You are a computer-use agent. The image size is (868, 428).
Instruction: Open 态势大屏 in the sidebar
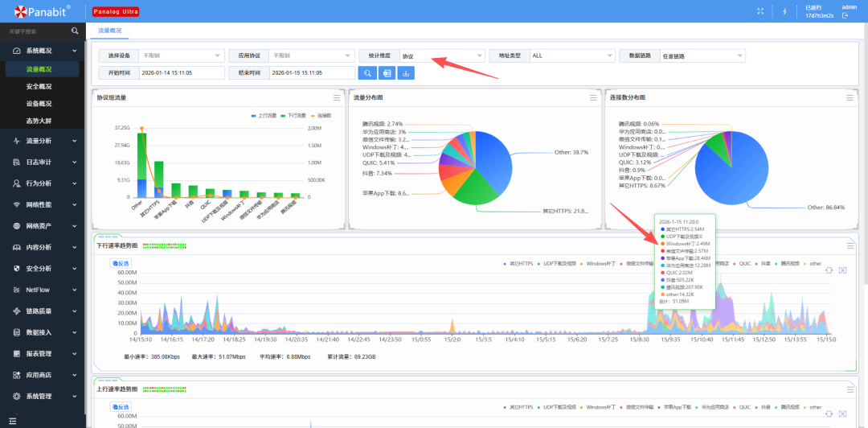click(x=39, y=121)
